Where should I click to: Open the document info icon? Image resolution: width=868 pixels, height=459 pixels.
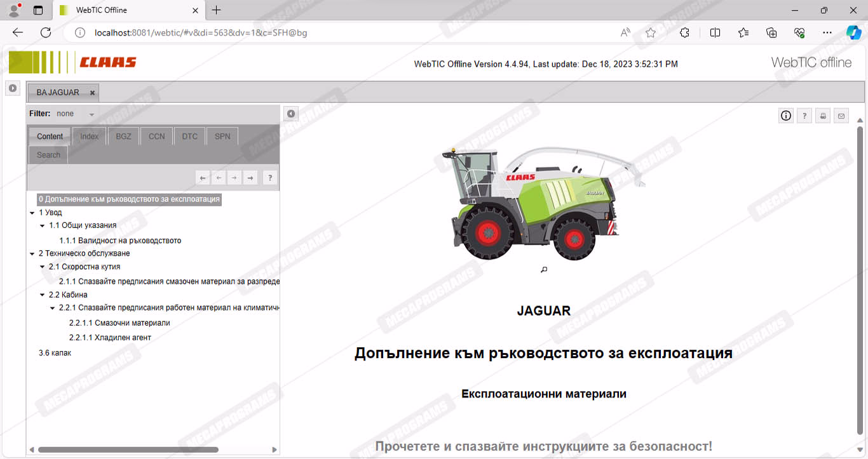(786, 116)
